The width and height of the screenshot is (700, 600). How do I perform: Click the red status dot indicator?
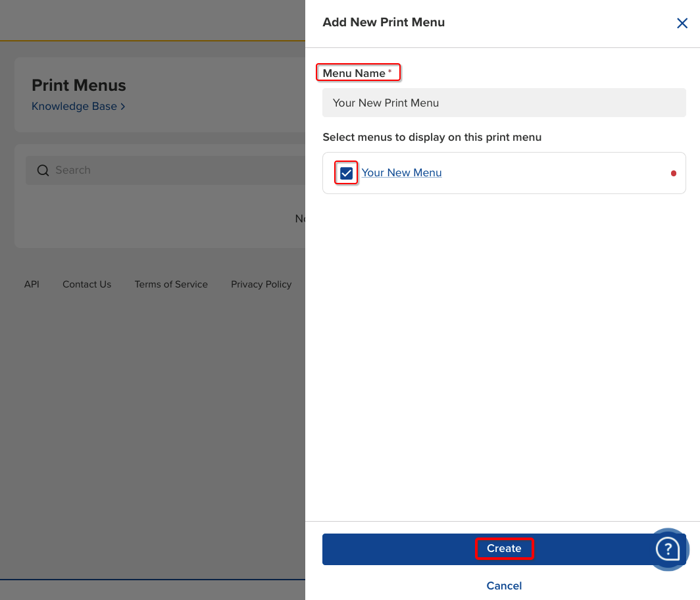(673, 174)
